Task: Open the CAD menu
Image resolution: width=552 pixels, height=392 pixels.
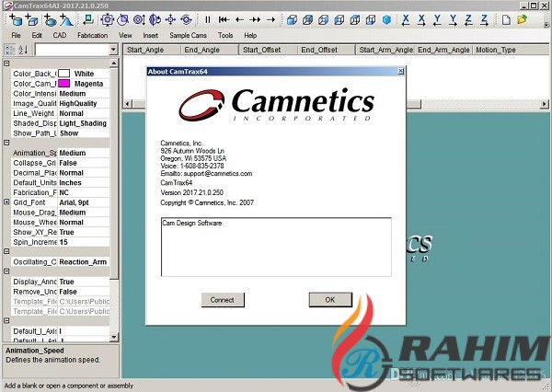Action: [60, 35]
